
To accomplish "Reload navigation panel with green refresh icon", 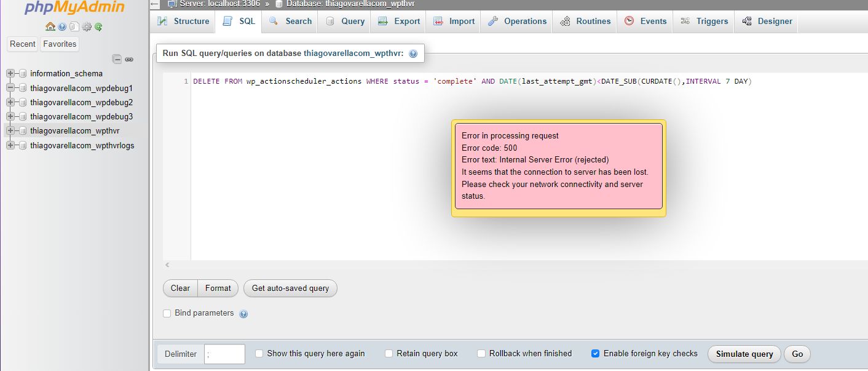I will coord(98,26).
